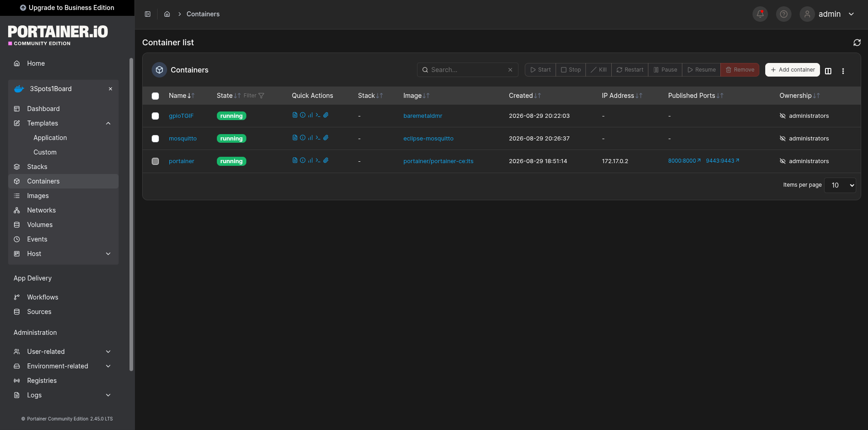868x430 pixels.
Task: Click the Start button
Action: tap(540, 70)
